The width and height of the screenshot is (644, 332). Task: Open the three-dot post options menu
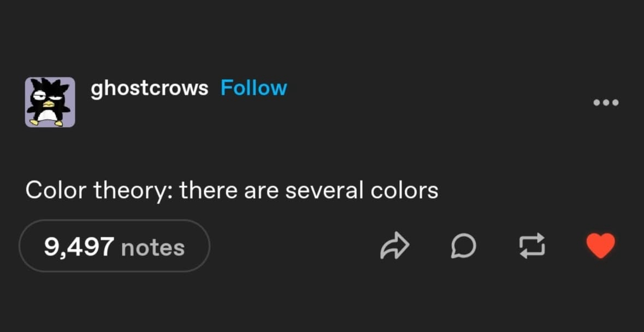coord(606,102)
